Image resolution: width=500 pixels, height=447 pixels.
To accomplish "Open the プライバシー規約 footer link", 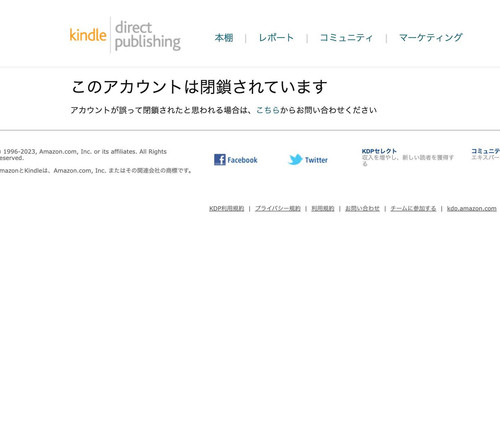I will (x=278, y=208).
